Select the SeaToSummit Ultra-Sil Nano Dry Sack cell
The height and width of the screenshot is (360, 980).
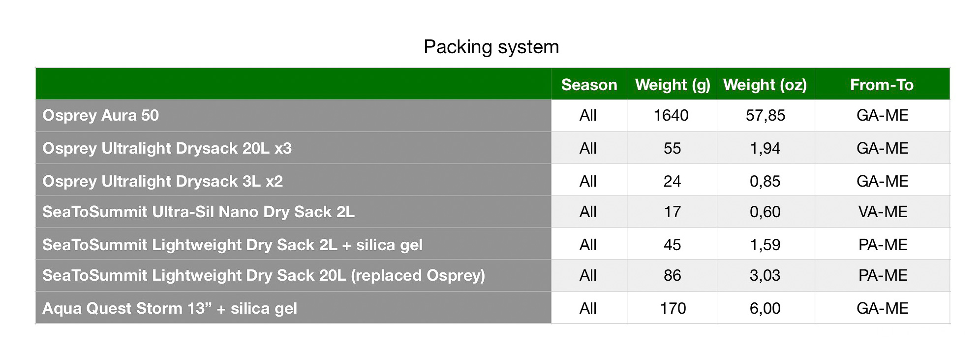293,212
